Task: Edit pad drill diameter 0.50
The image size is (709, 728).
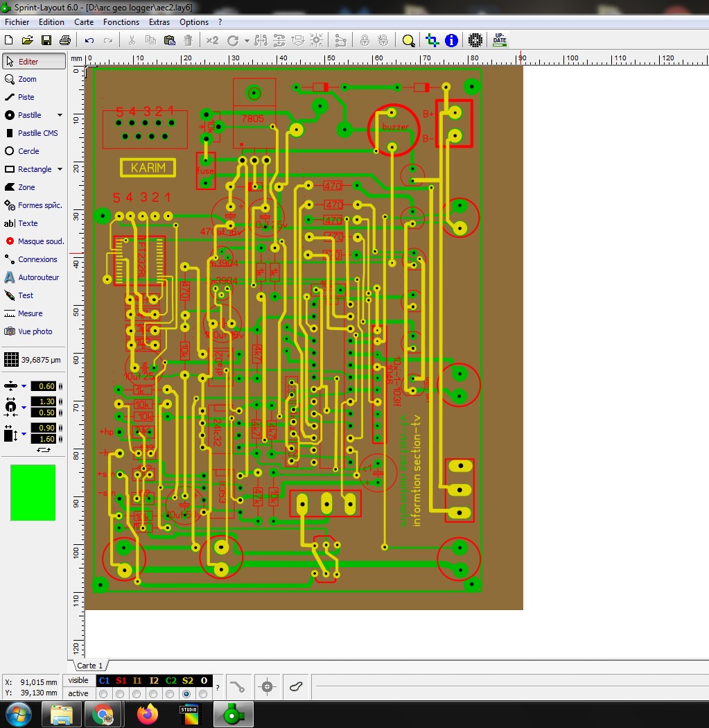Action: point(44,413)
